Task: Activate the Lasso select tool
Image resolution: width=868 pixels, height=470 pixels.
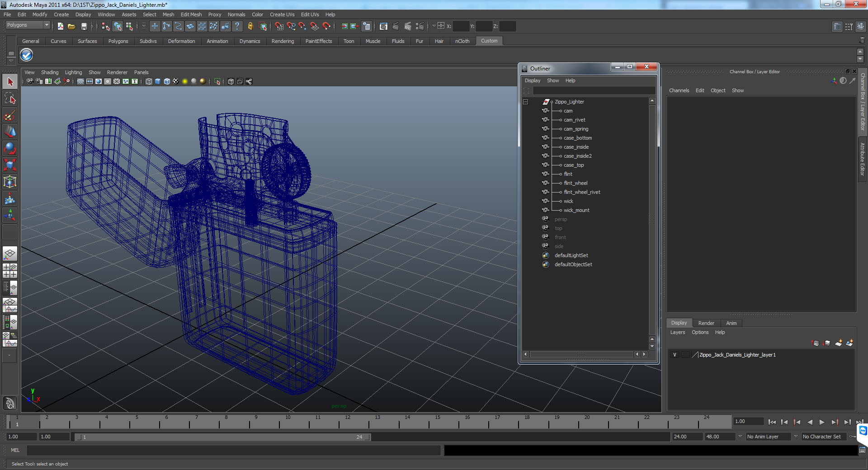Action: [10, 99]
